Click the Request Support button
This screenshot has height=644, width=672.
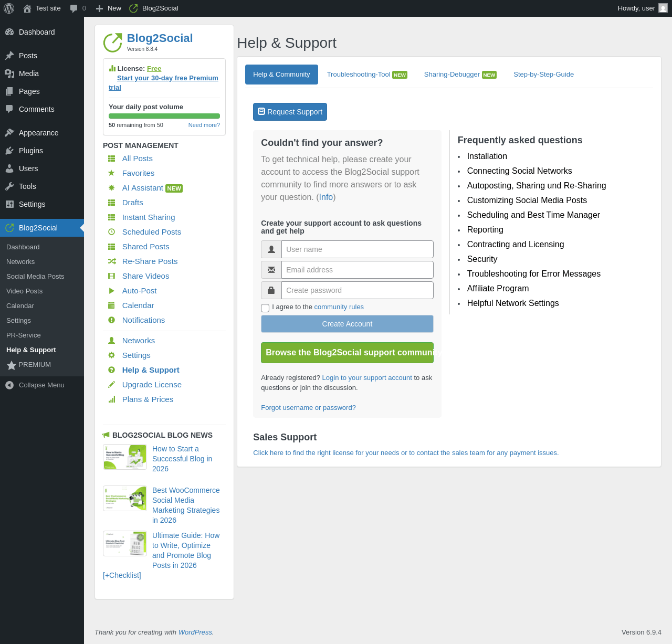pos(290,112)
